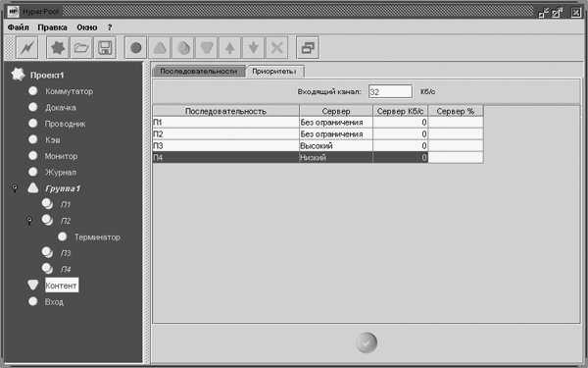Click the Последовательность column header
This screenshot has width=588, height=368.
click(225, 111)
